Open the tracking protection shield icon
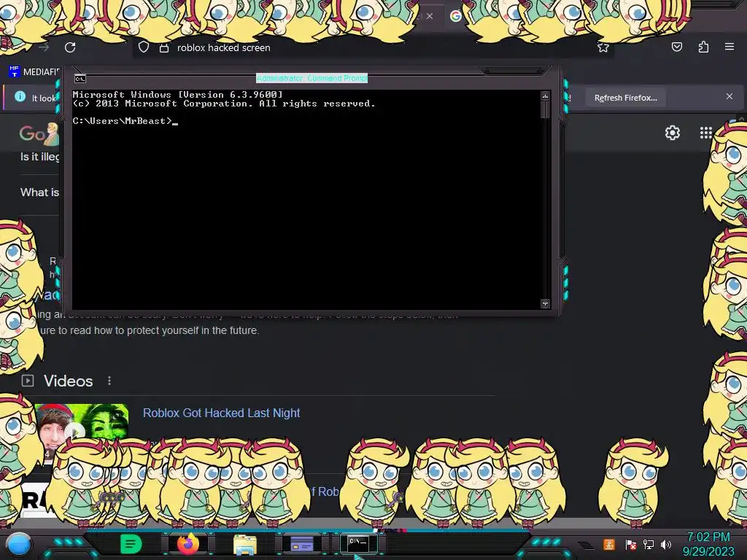The height and width of the screenshot is (560, 747). tap(144, 47)
